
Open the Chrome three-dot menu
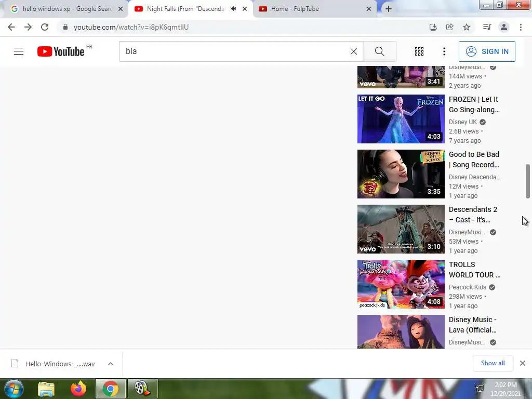coord(521,27)
